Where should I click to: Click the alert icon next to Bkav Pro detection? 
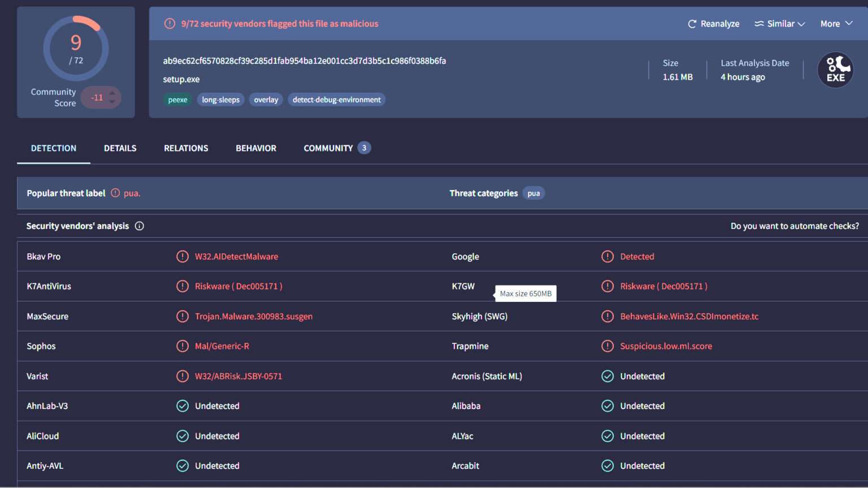point(182,256)
